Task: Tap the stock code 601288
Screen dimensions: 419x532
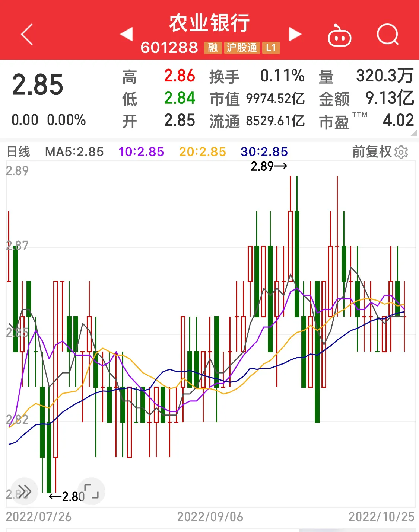Action: [169, 48]
